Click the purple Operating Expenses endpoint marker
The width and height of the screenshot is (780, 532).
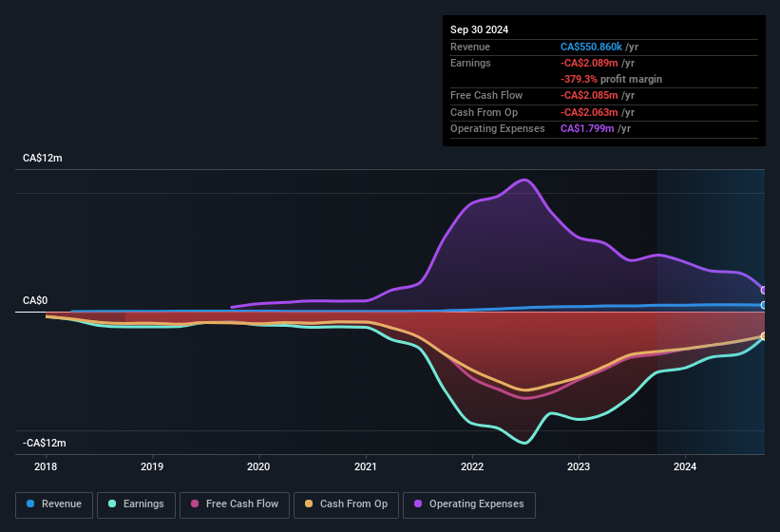pos(764,290)
